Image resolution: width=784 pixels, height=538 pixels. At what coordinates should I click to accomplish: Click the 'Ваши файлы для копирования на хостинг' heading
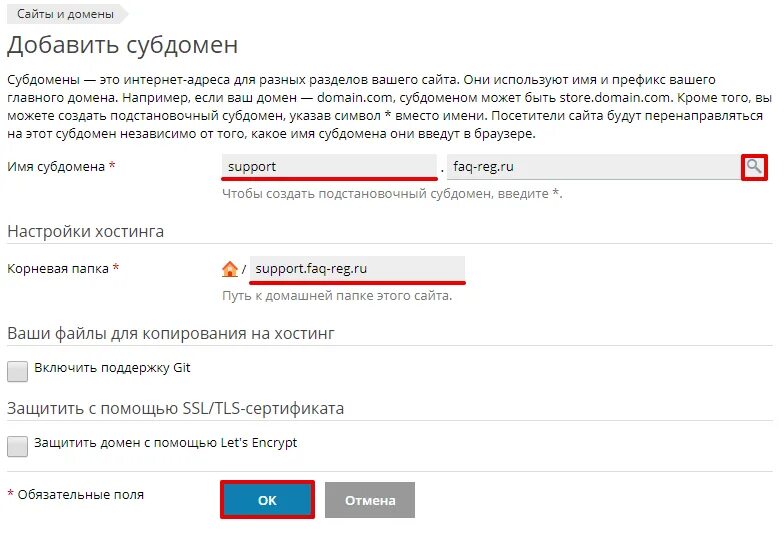click(x=170, y=333)
